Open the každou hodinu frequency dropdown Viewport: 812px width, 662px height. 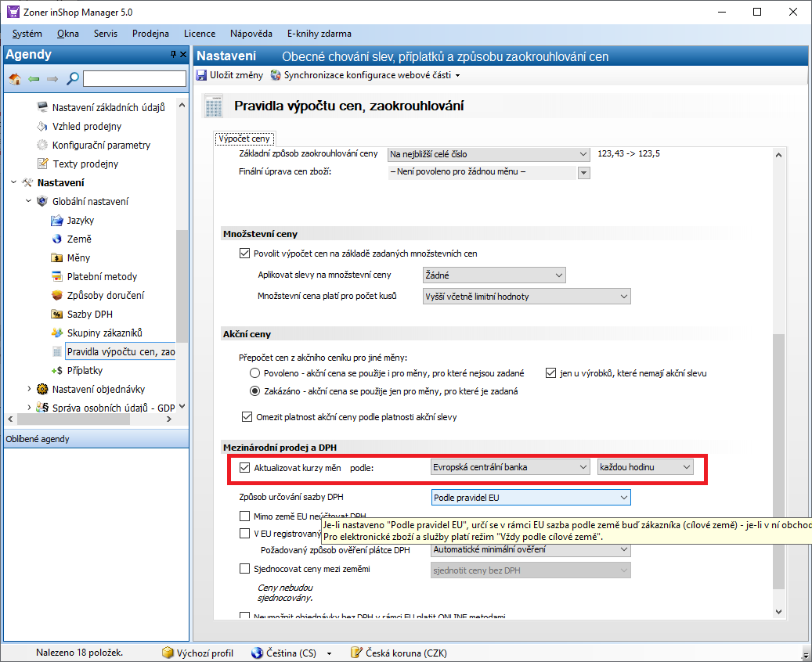tap(645, 467)
